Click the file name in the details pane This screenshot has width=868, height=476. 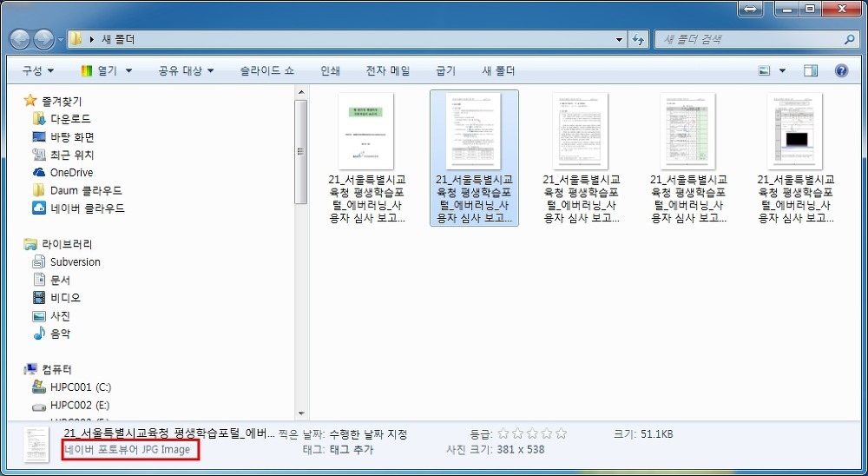click(169, 433)
